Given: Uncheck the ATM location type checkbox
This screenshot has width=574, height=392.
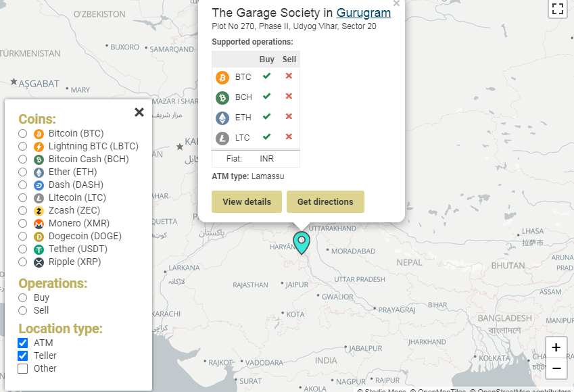Looking at the screenshot, I should pos(23,343).
